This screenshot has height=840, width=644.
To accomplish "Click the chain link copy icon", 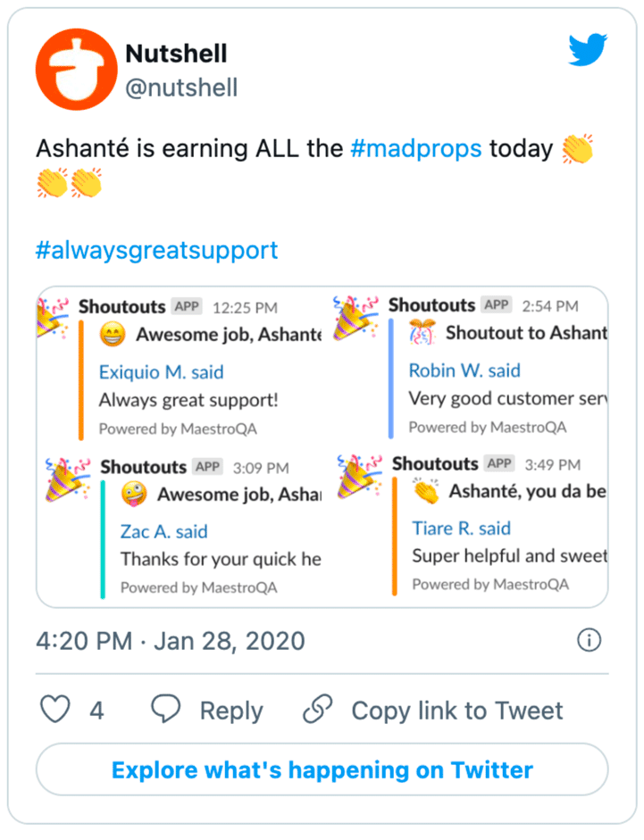I will coord(317,711).
